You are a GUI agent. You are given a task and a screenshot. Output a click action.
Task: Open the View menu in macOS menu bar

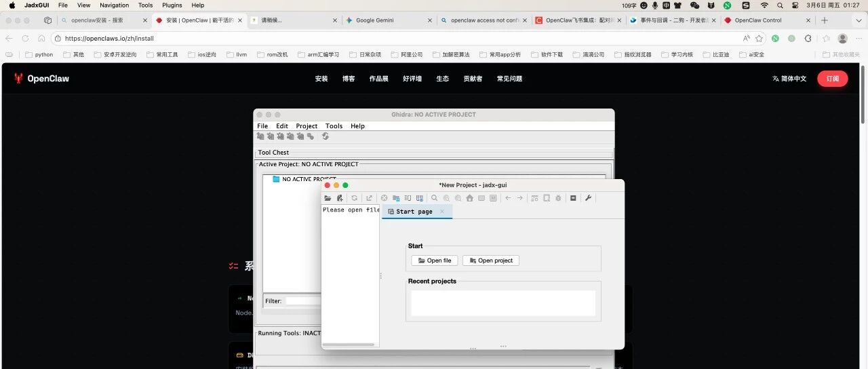click(x=83, y=5)
